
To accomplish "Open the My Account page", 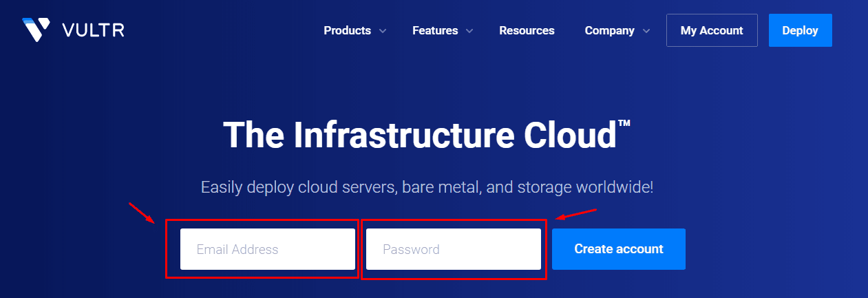I will (x=712, y=30).
